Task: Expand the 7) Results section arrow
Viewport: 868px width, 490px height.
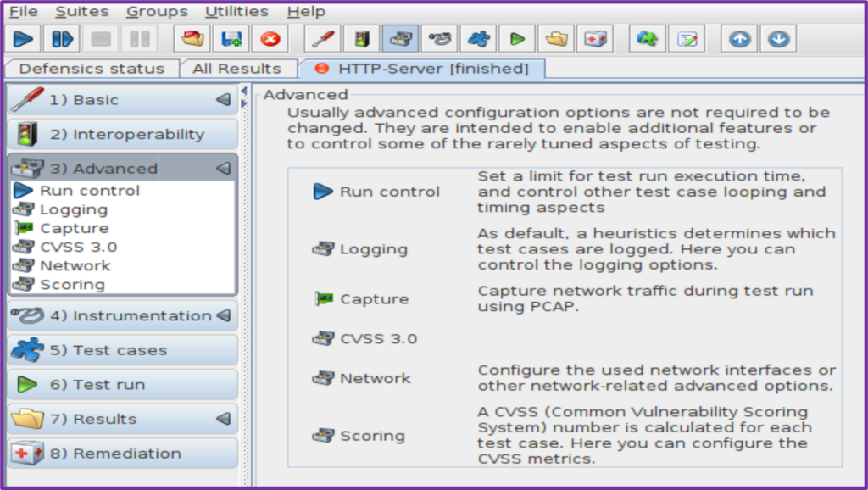Action: coord(224,419)
